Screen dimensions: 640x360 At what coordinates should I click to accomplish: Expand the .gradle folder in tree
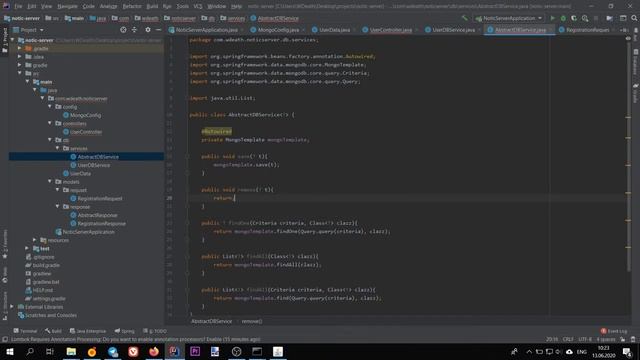(20, 48)
